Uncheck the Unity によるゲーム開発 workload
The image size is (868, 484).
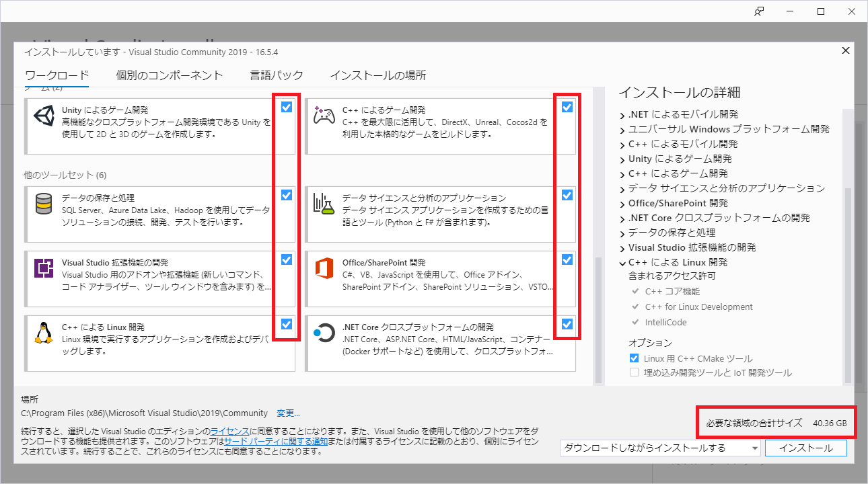[x=287, y=107]
